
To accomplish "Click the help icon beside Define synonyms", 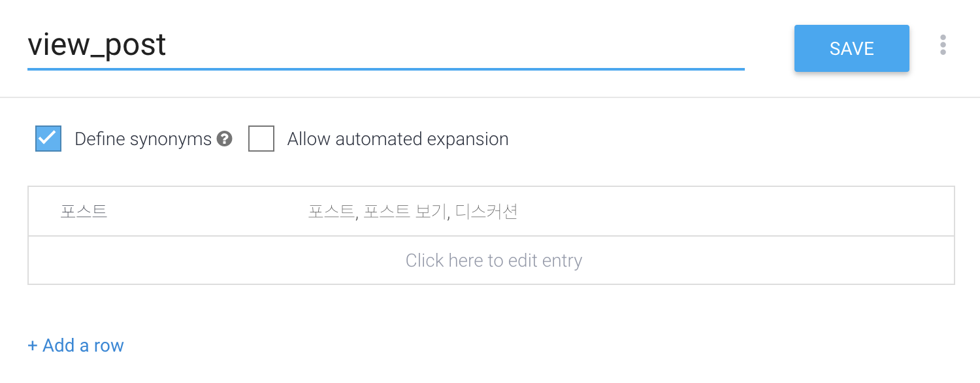I will [225, 139].
